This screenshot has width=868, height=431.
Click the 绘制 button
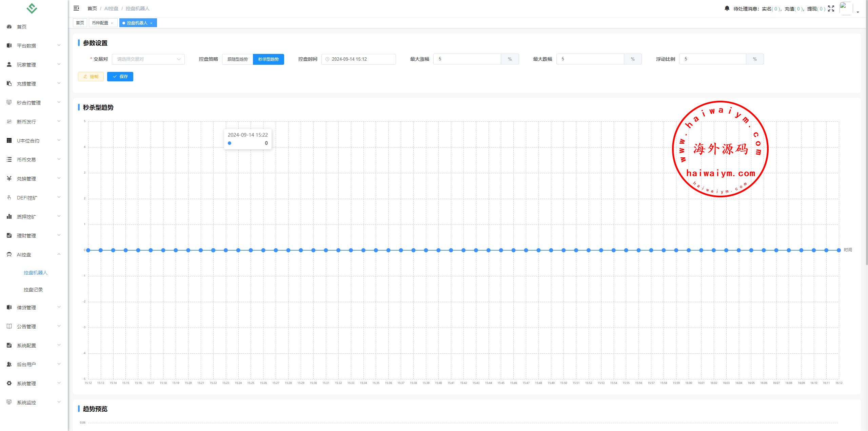click(91, 77)
